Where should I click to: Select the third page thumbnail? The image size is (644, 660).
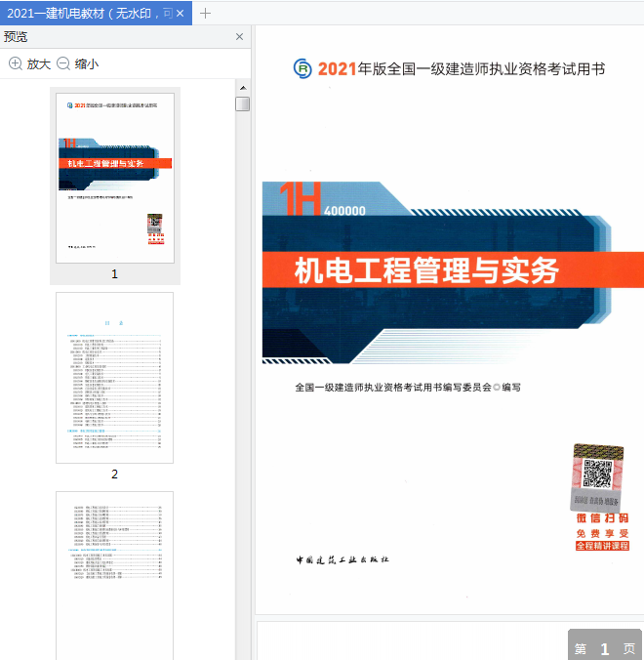(114, 575)
